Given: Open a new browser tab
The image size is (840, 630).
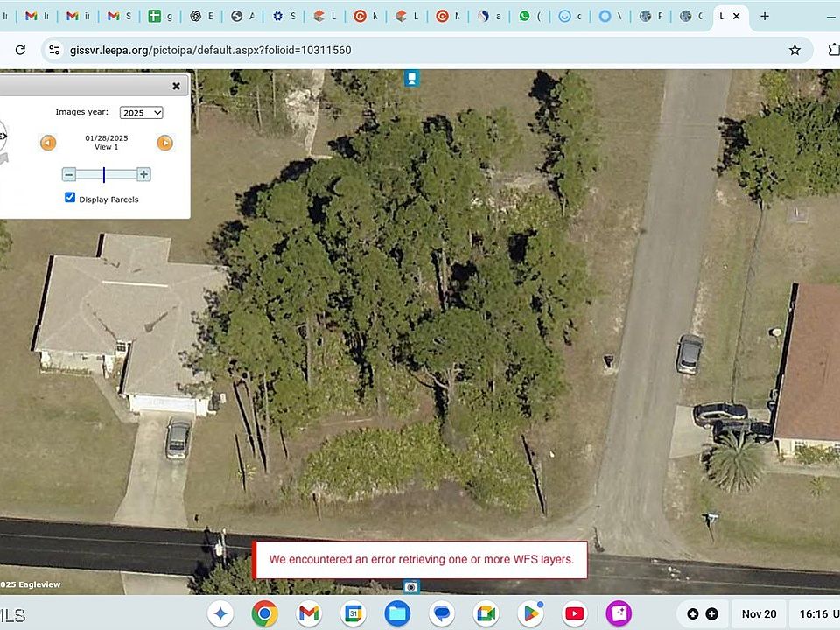Looking at the screenshot, I should (765, 16).
